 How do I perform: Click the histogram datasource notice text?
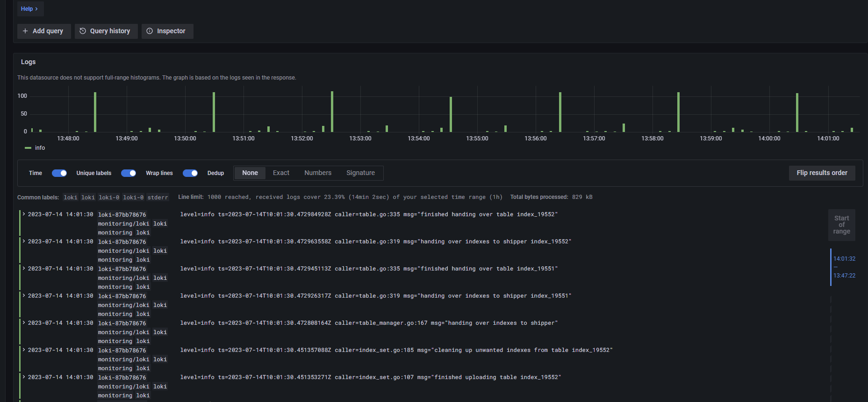[157, 78]
